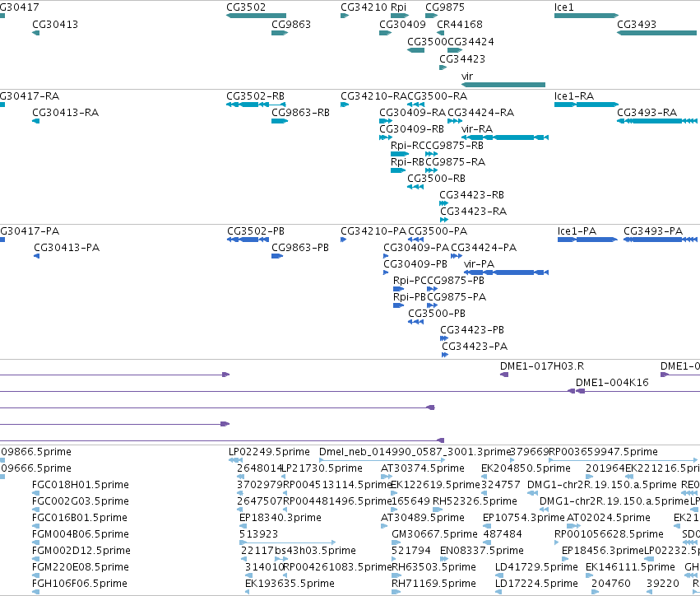Select the DME1-017H03.R clone label

(x=542, y=366)
